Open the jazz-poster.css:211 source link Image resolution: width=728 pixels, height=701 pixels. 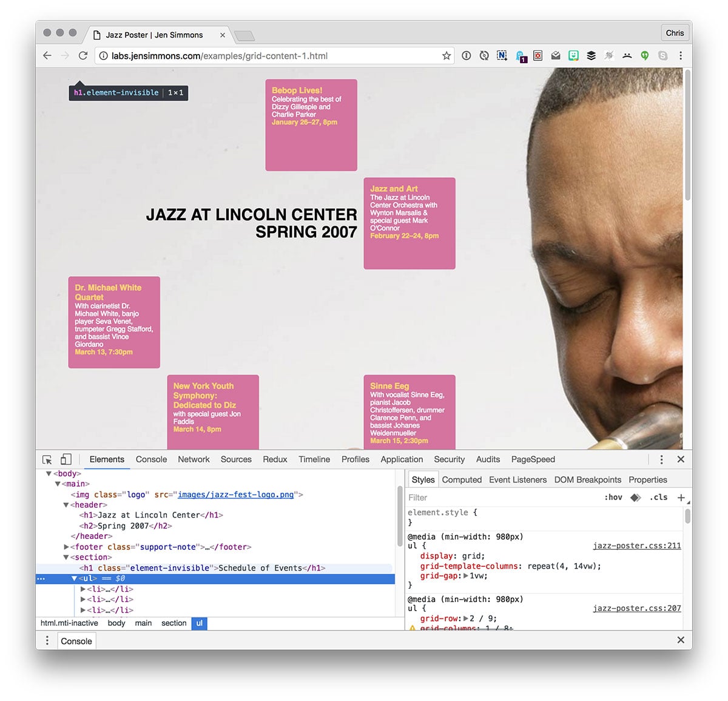pyautogui.click(x=637, y=546)
